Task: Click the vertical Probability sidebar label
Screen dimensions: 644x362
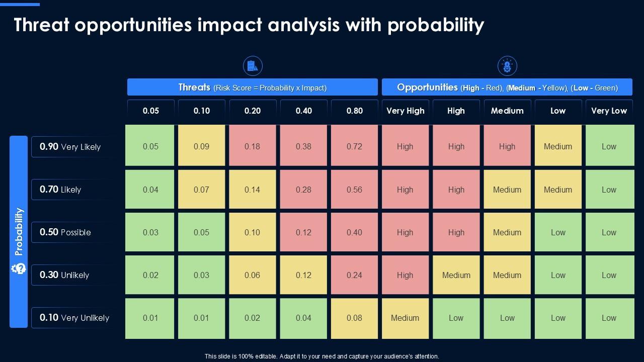Action: click(19, 231)
